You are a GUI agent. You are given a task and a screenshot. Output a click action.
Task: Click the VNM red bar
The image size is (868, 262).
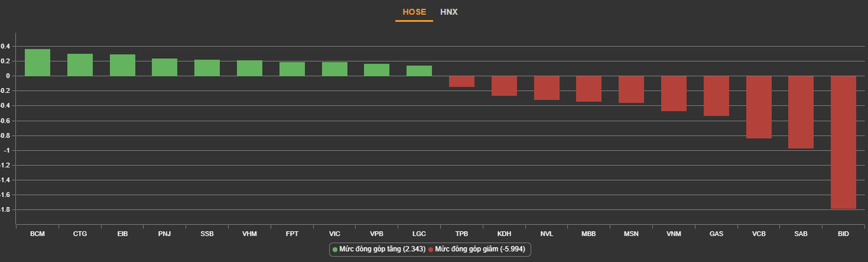pyautogui.click(x=674, y=93)
